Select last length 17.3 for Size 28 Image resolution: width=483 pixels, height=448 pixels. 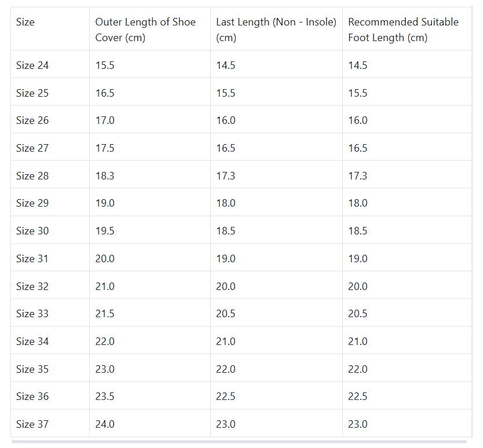(226, 176)
